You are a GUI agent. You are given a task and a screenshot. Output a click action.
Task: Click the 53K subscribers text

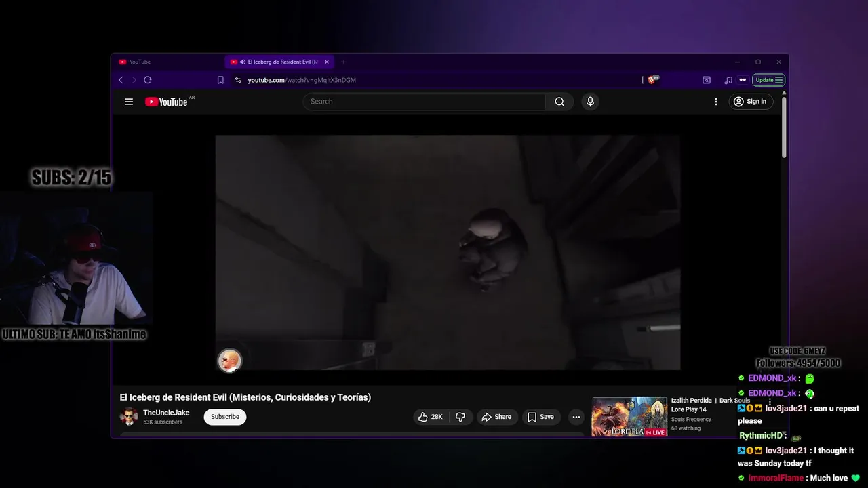pos(163,422)
